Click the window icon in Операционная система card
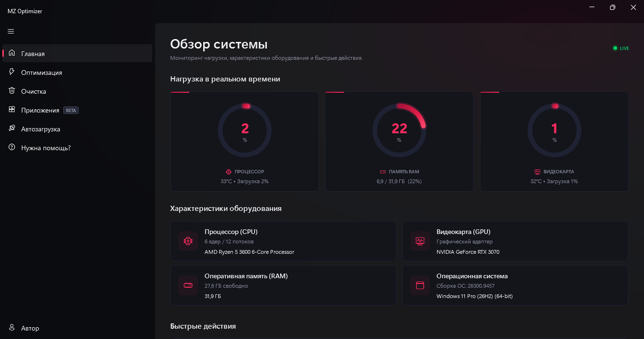Image resolution: width=644 pixels, height=339 pixels. [x=420, y=285]
